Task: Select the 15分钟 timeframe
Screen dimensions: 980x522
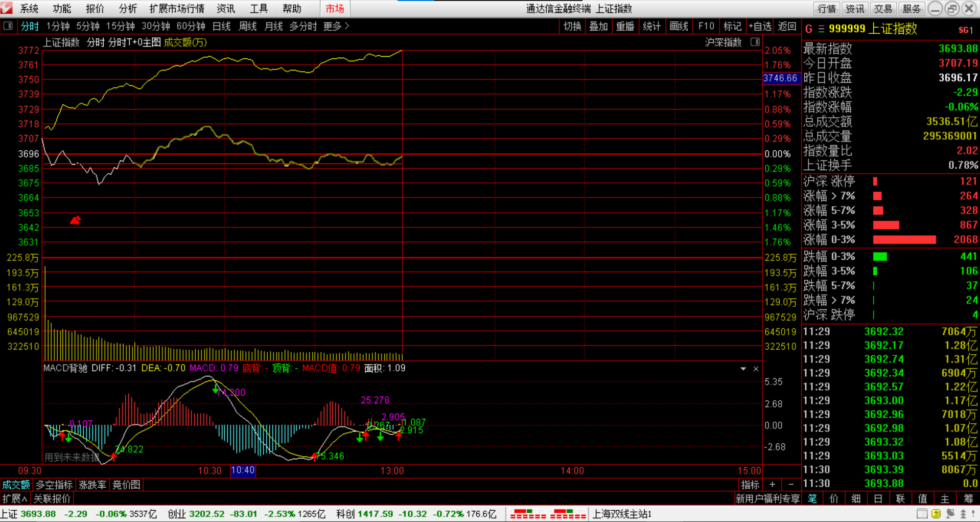Action: click(121, 26)
